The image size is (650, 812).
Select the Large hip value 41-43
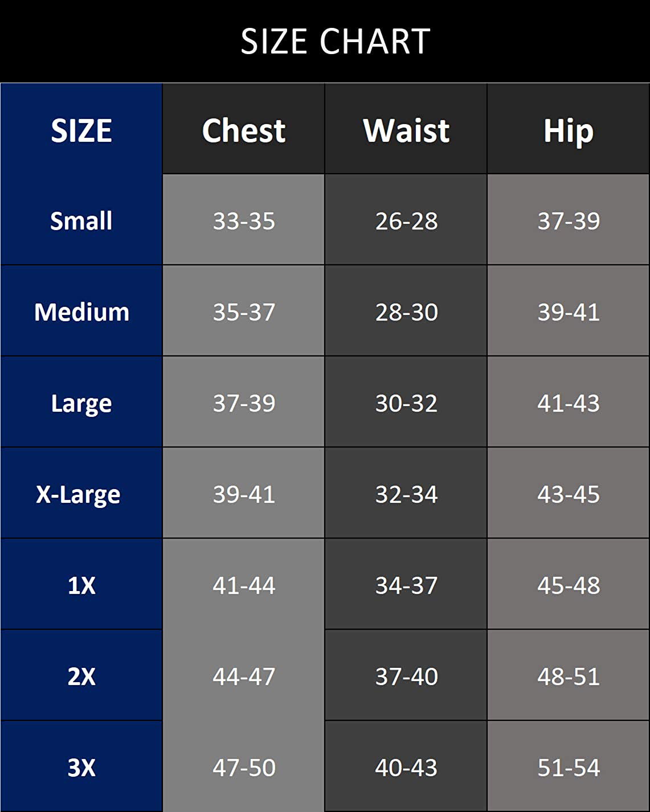coord(569,403)
